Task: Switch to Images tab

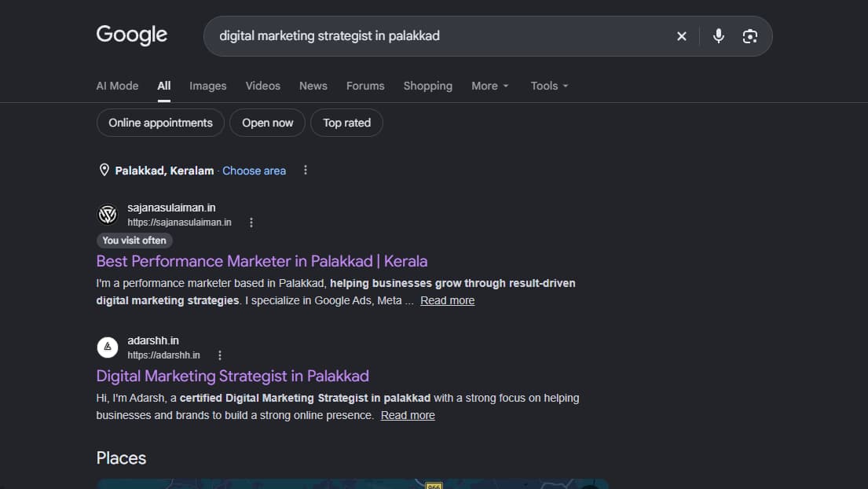Action: point(207,86)
